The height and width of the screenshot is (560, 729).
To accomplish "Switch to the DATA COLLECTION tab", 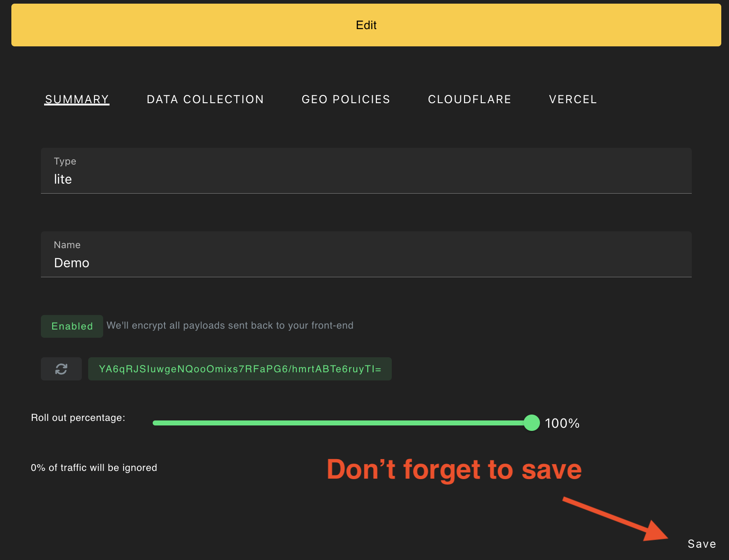I will (x=205, y=99).
